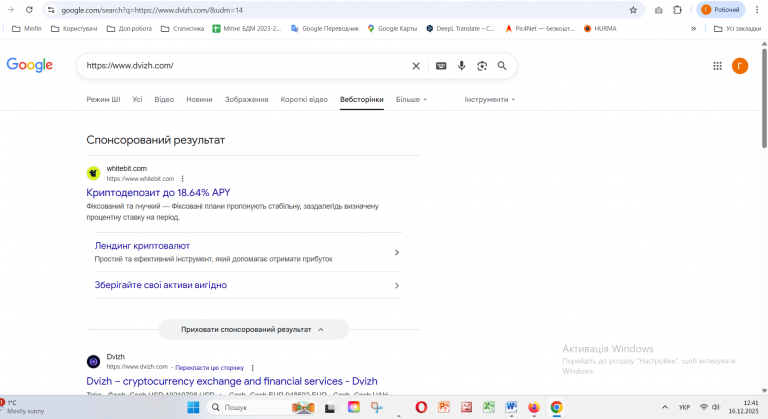Open Google Карты bookmark
The height and width of the screenshot is (419, 768).
392,28
